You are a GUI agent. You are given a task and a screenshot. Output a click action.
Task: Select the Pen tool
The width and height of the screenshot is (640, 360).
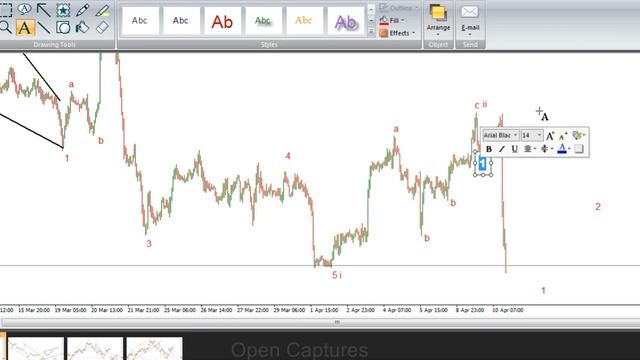click(82, 10)
